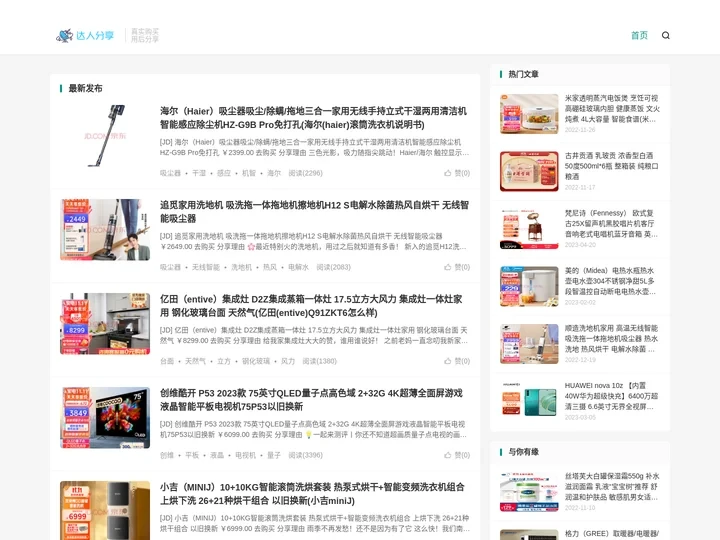This screenshot has height=540, width=720.
Task: Open the 小吉（MINIJ）10+10KG article title
Action: [312, 494]
